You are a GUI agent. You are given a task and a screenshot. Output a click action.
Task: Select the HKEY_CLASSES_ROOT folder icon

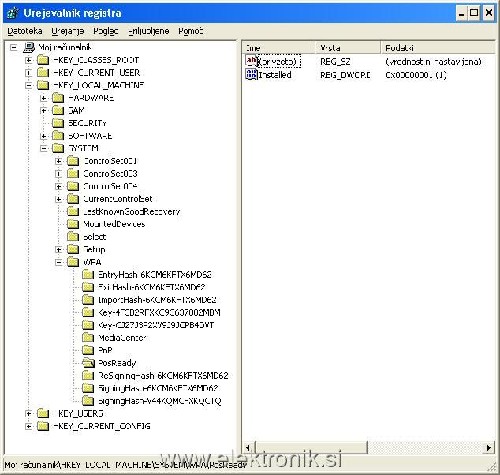click(x=43, y=60)
